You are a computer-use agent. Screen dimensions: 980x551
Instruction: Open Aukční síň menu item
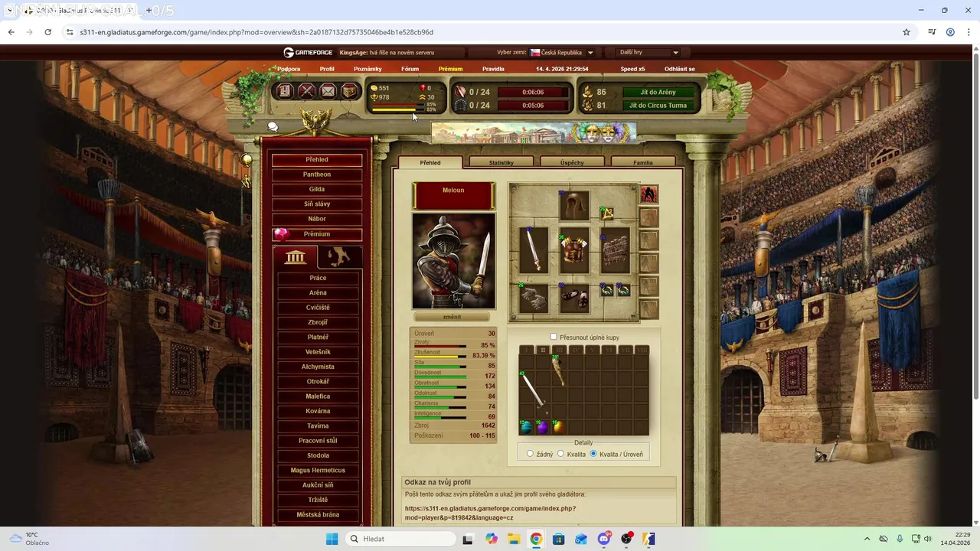[x=318, y=485]
